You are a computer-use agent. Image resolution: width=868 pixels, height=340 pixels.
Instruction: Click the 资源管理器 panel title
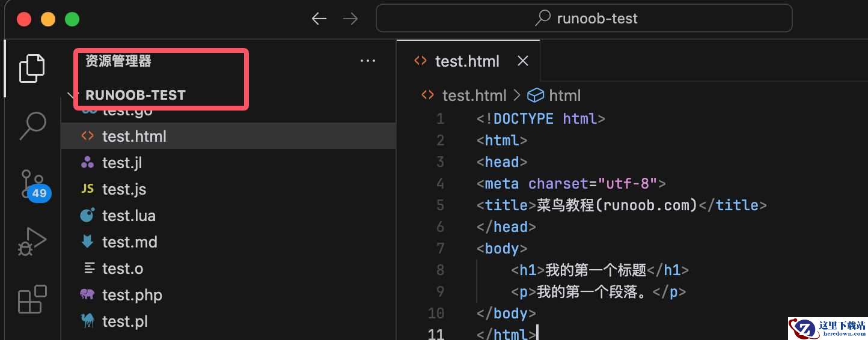(118, 61)
